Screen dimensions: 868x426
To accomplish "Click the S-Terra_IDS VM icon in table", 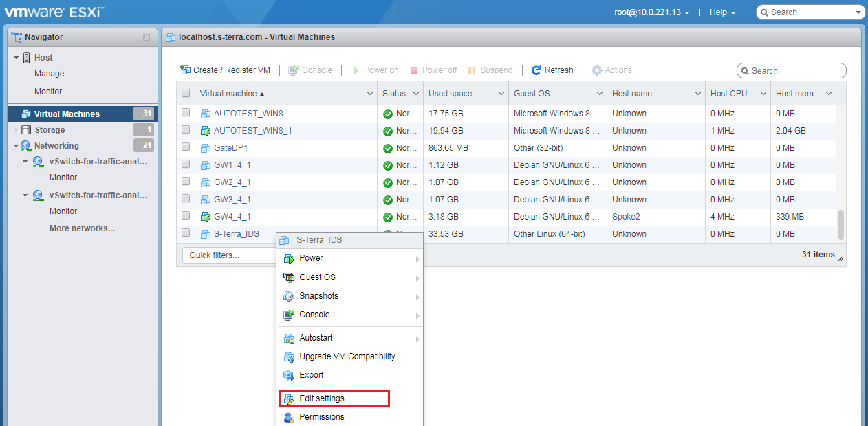I will [206, 234].
